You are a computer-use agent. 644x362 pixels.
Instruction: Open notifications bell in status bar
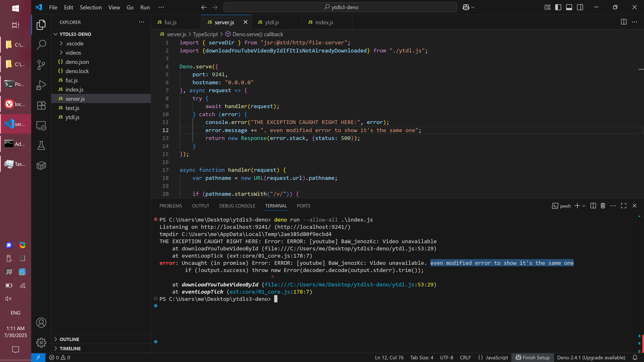pos(635,357)
